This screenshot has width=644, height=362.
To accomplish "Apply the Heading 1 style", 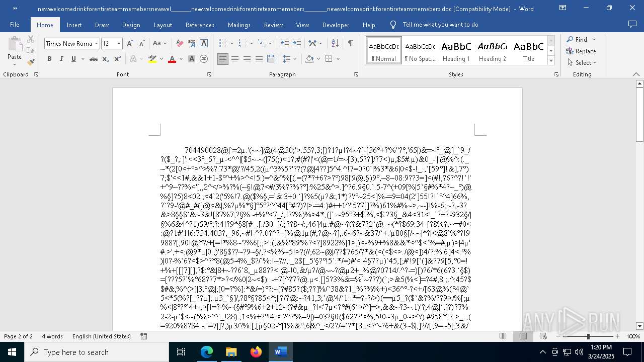I will coord(456,50).
